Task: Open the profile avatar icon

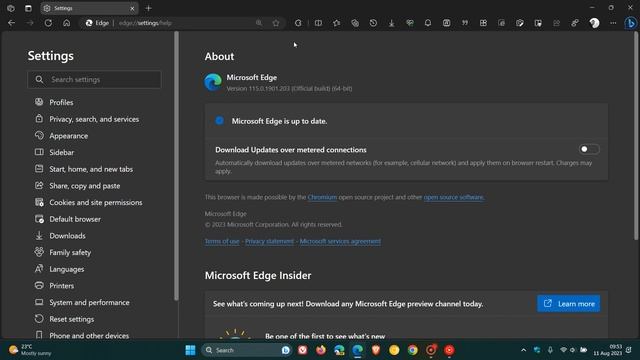Action: pos(594,23)
